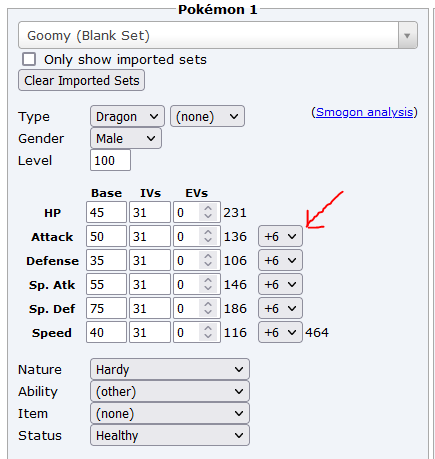Image resolution: width=435 pixels, height=459 pixels.
Task: Click the Sp. Def base stat field
Action: point(106,308)
